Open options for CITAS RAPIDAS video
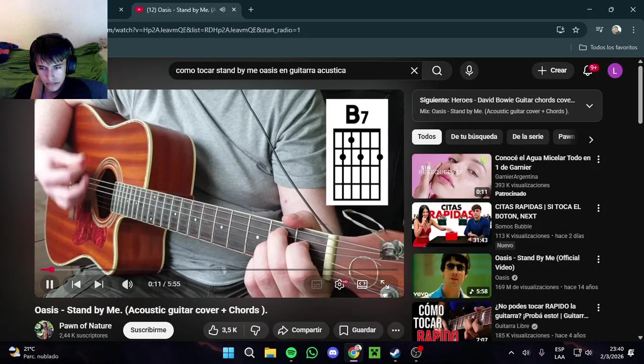 coord(599,208)
